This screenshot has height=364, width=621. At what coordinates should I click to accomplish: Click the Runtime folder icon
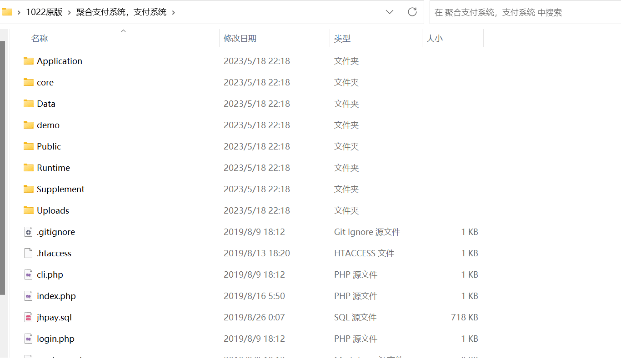29,168
